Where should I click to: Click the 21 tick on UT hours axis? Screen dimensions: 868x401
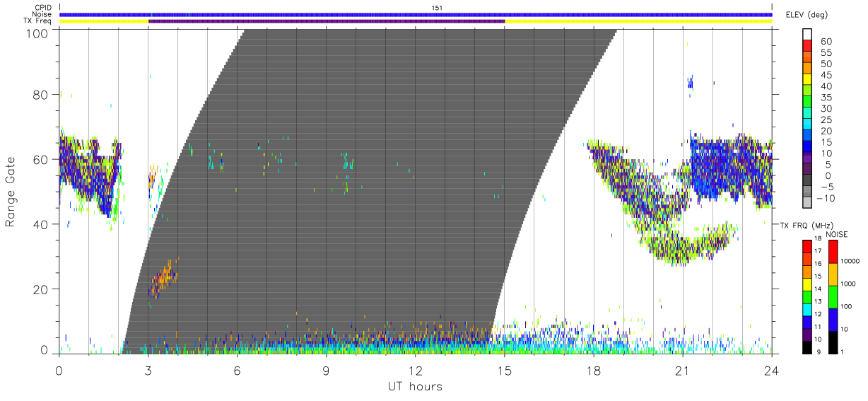[x=683, y=370]
